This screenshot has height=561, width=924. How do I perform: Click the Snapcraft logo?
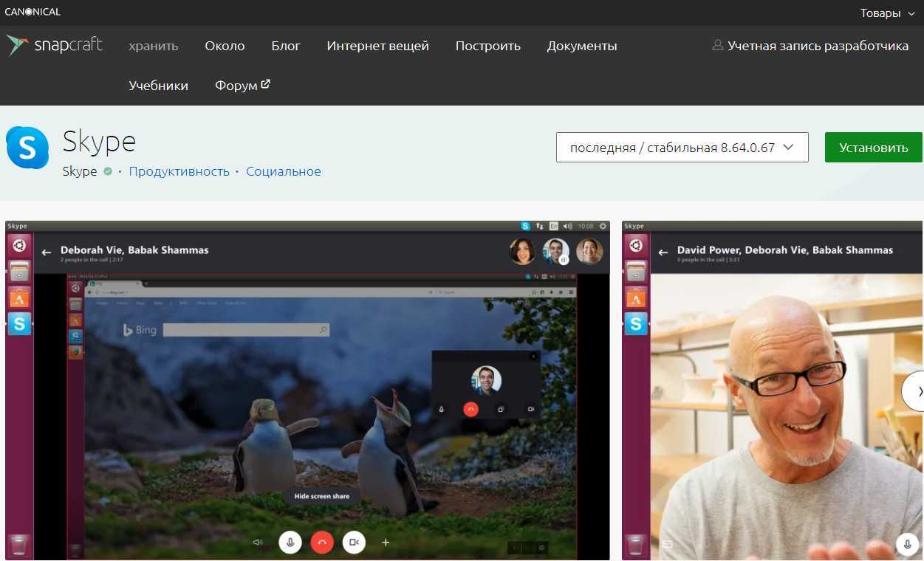(55, 46)
